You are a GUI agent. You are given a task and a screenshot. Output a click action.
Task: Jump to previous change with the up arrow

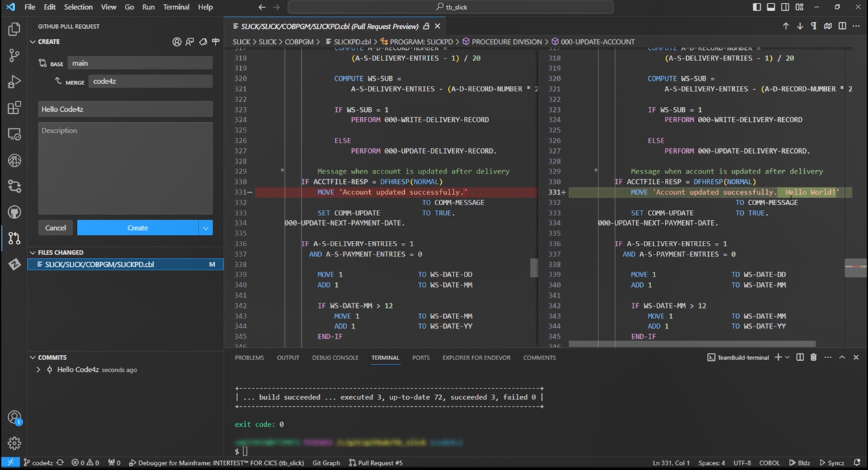pyautogui.click(x=786, y=26)
